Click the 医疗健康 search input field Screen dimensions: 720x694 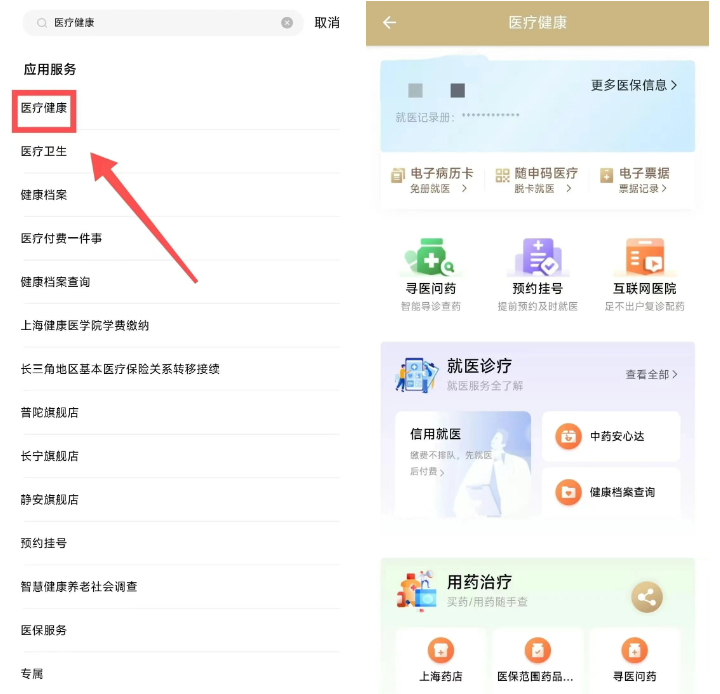[x=160, y=23]
